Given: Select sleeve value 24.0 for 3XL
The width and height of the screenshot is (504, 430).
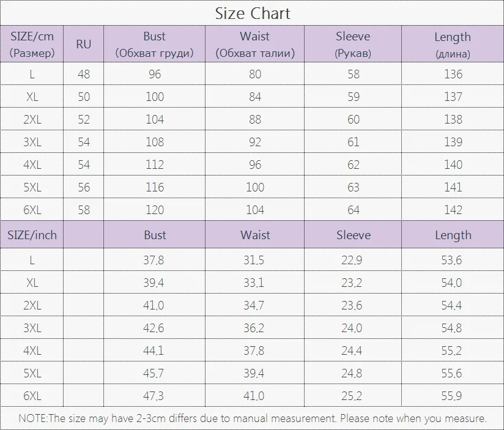Looking at the screenshot, I should 352,328.
